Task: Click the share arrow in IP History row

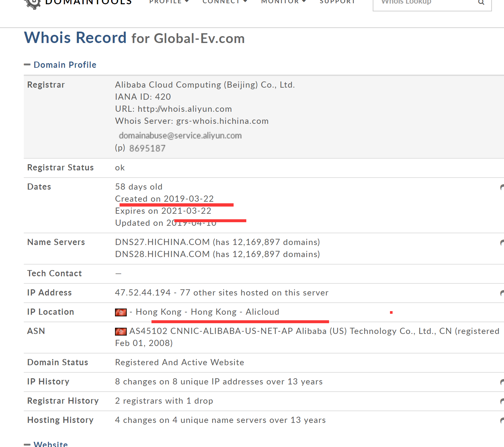Action: (x=502, y=382)
